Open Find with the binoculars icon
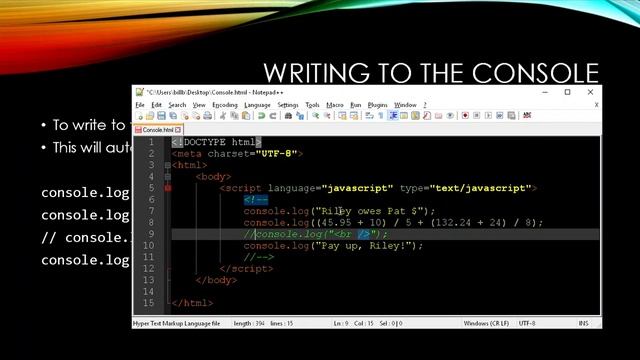 (289, 116)
